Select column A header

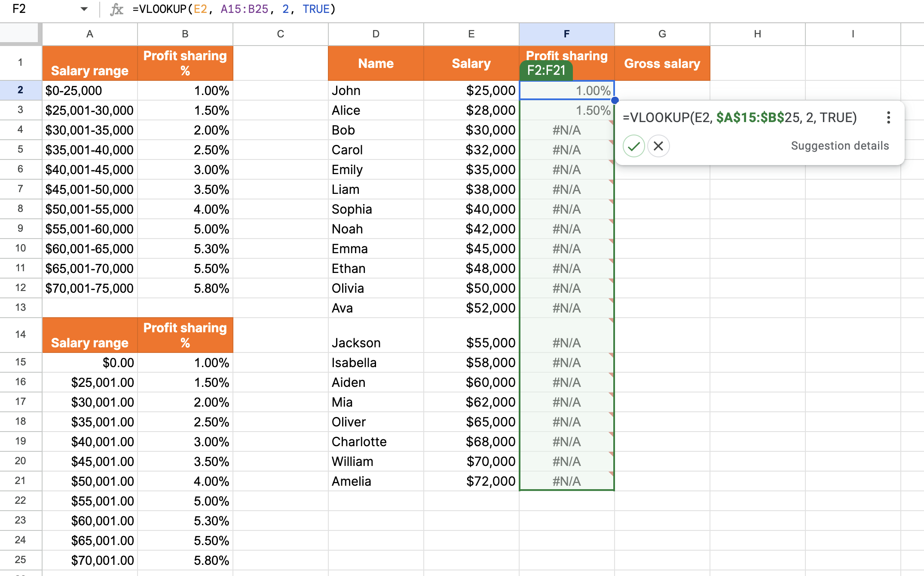(90, 34)
